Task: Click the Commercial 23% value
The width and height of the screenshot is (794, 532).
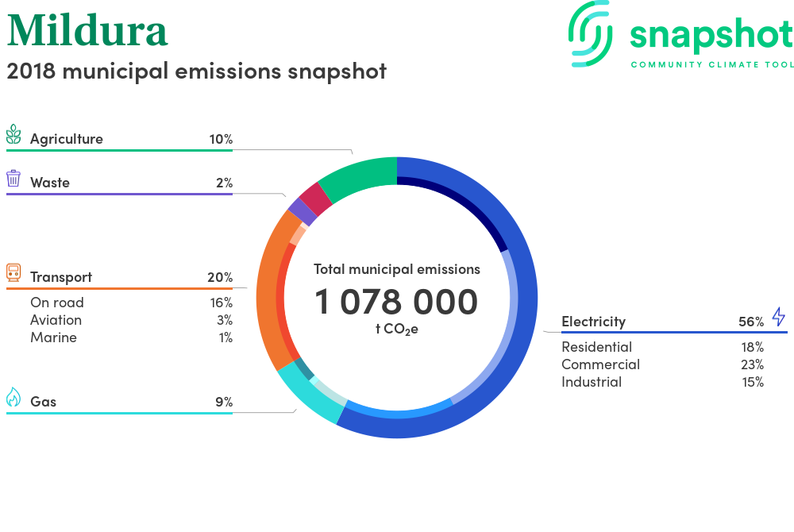Action: pos(752,364)
